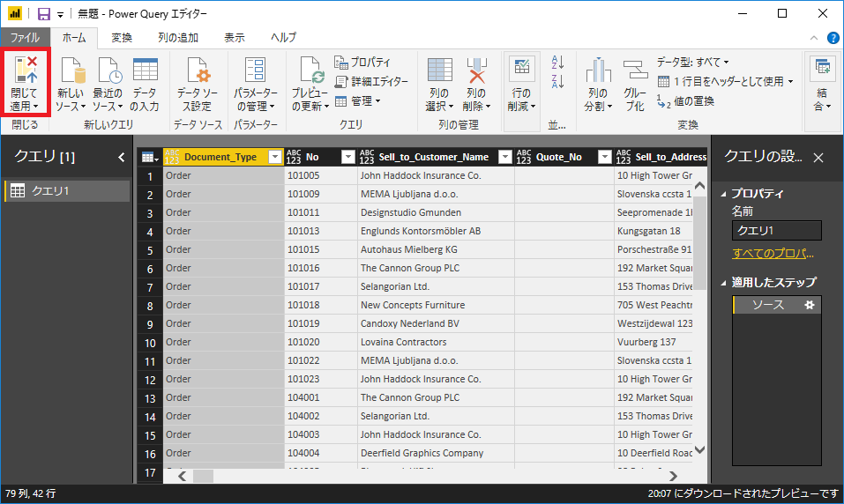The width and height of the screenshot is (844, 504).
Task: Click the vertical scrollbar down arrow
Action: (x=699, y=449)
